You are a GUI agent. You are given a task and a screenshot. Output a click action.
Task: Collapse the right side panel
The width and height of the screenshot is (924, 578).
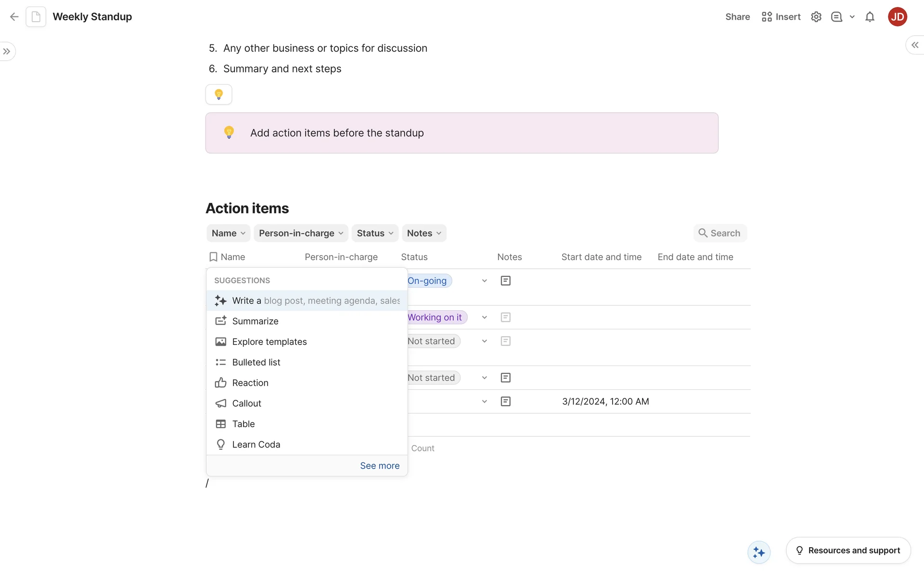coord(915,45)
